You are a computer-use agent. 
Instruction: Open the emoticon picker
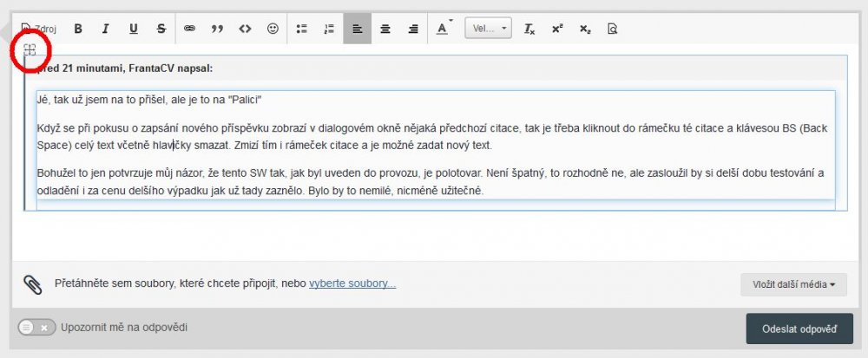273,29
